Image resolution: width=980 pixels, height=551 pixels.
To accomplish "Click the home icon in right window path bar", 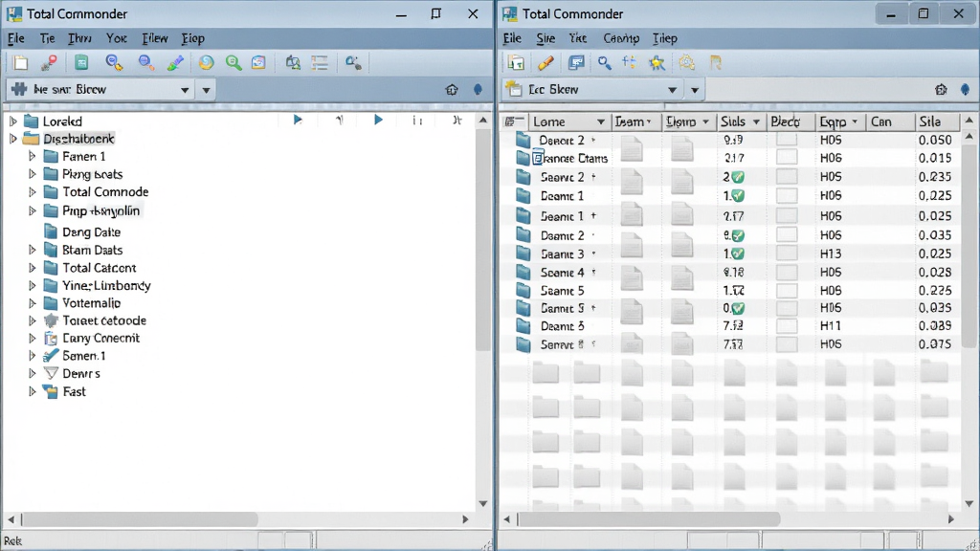I will pos(942,90).
